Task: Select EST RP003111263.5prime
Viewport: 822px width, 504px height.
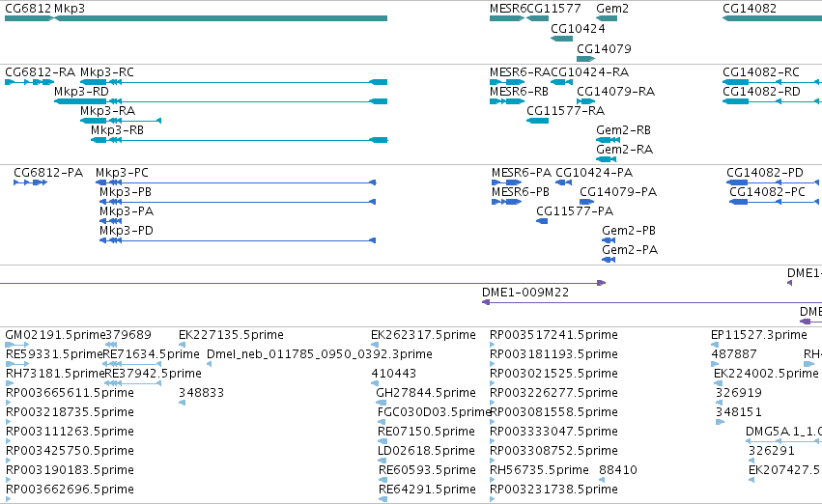Action: (70, 432)
